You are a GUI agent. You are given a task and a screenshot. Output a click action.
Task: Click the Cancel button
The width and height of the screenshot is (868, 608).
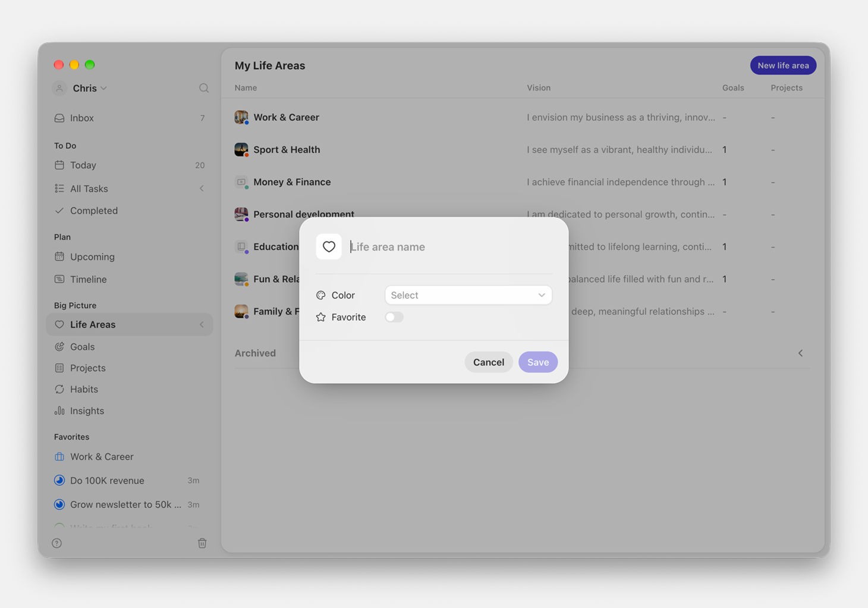pos(489,362)
